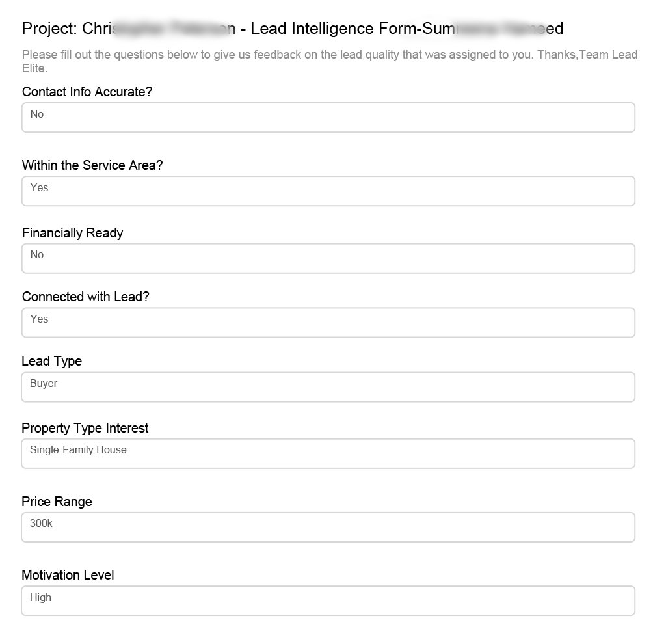The width and height of the screenshot is (666, 644).
Task: Click the 'Single-Family House' answer text
Action: tap(78, 449)
